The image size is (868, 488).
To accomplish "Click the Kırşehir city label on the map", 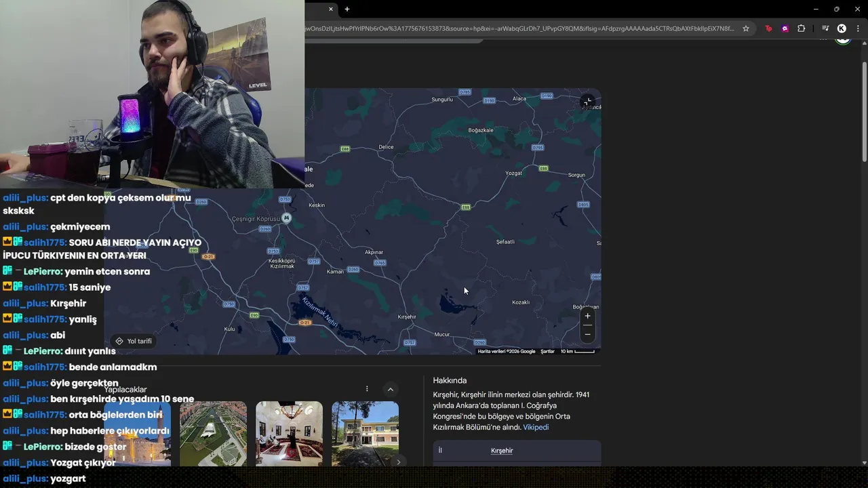I will click(x=407, y=317).
